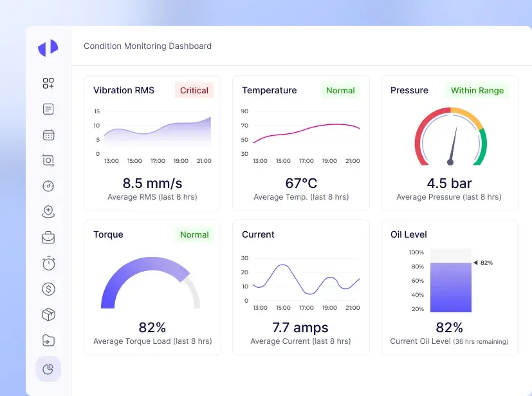532x396 pixels.
Task: Click the Pressure card title
Action: [x=409, y=90]
